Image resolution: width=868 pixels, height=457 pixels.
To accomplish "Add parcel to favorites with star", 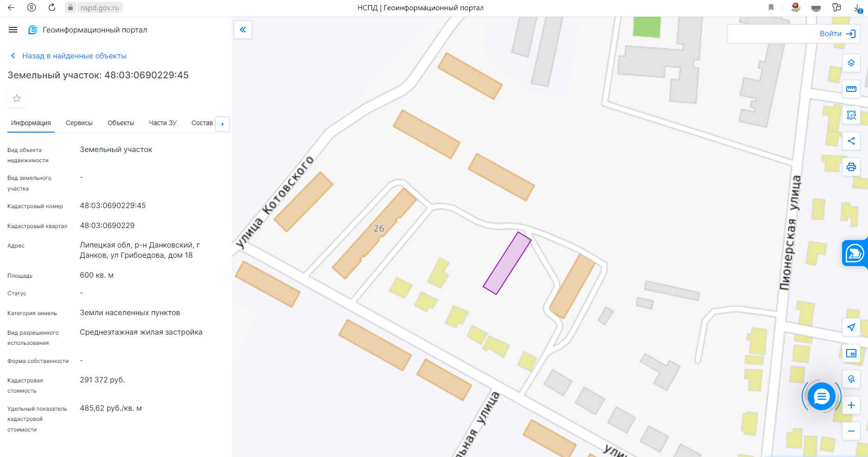I will pyautogui.click(x=17, y=98).
